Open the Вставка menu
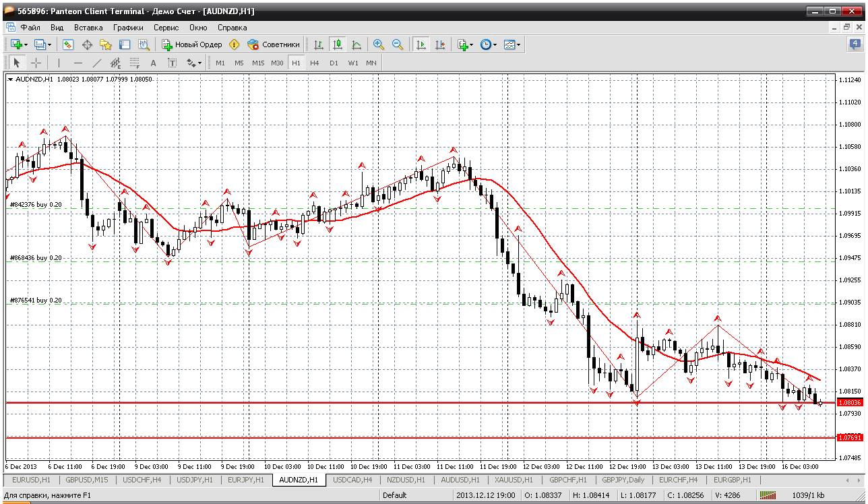Image resolution: width=868 pixels, height=504 pixels. tap(88, 28)
